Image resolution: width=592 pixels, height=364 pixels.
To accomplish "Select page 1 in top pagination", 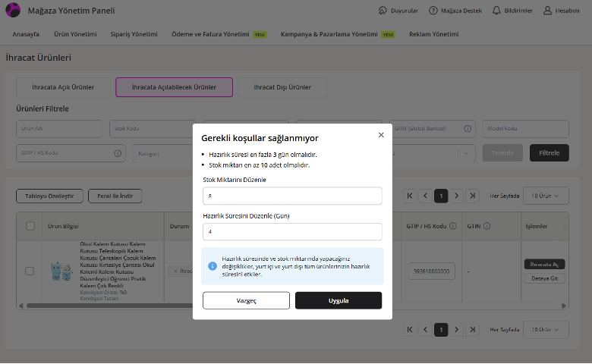I will [441, 196].
